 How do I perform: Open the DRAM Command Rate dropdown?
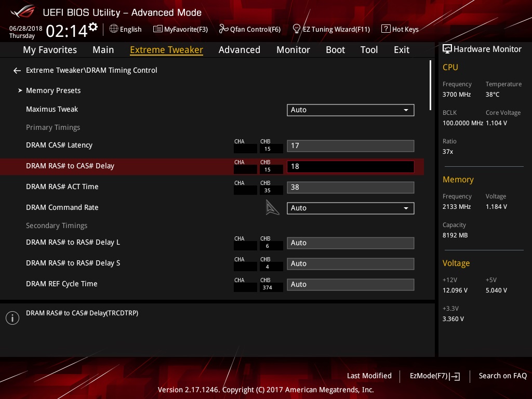tap(350, 208)
